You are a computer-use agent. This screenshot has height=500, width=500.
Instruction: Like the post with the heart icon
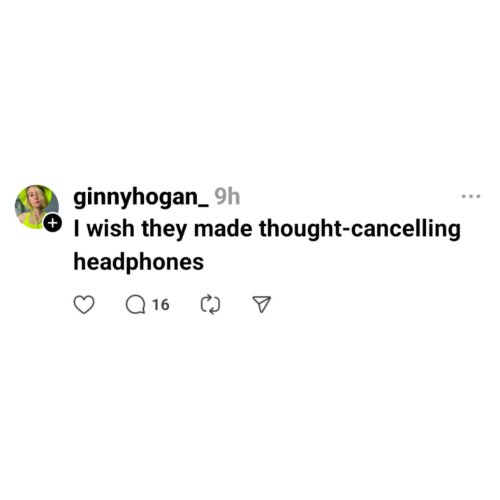point(84,304)
